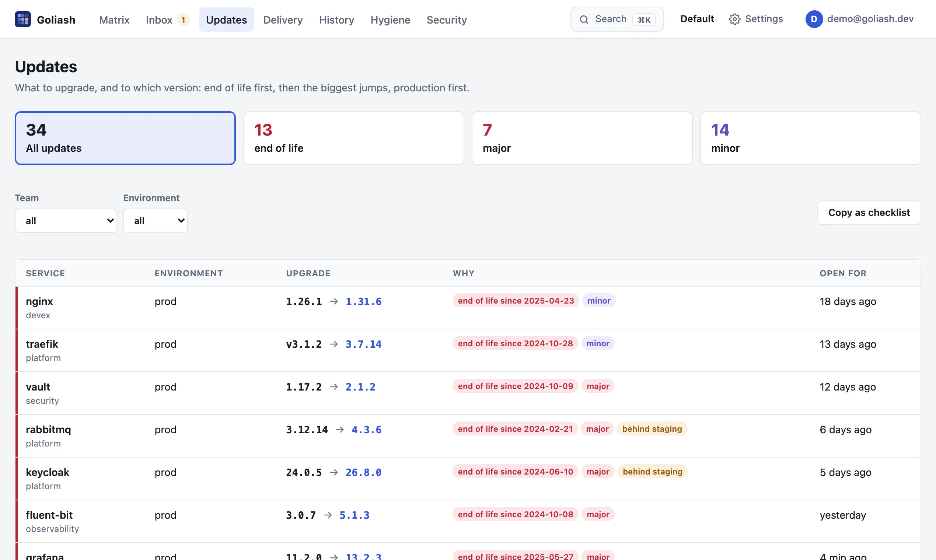Click rabbitmq target version 4.3.6
This screenshot has width=936, height=560.
(x=366, y=430)
